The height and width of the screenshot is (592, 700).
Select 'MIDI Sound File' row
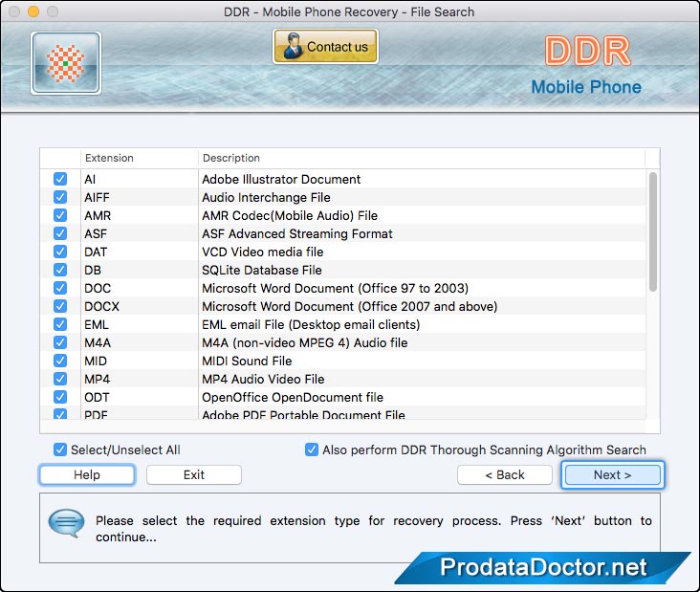click(343, 361)
